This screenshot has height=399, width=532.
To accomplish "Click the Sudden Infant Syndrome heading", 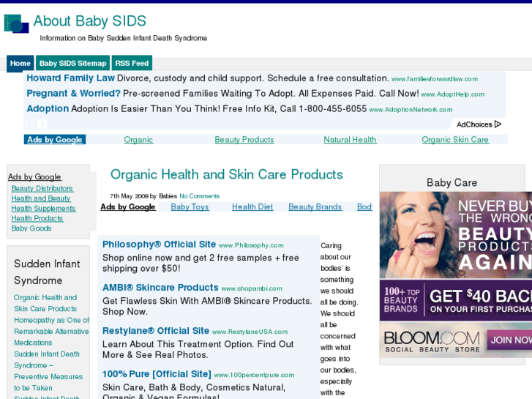I will pyautogui.click(x=47, y=272).
